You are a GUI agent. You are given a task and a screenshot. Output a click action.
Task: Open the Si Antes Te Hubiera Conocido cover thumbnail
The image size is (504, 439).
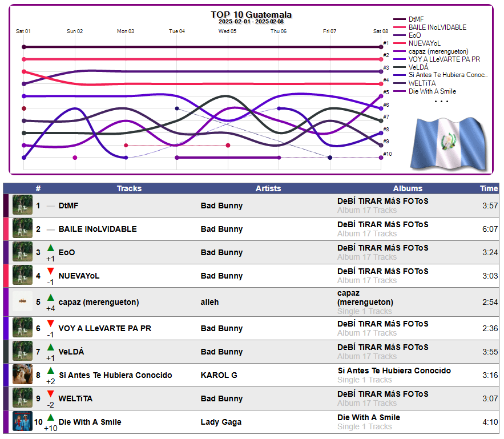pos(22,374)
